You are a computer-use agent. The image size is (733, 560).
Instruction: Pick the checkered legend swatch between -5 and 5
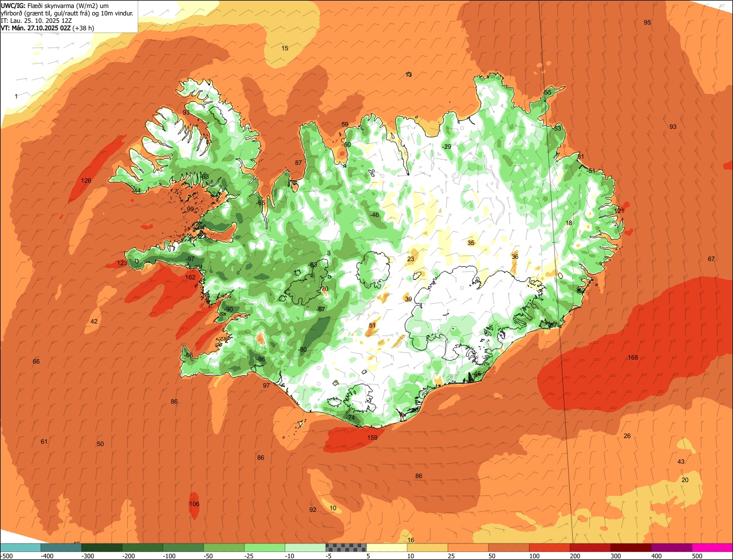(346, 547)
